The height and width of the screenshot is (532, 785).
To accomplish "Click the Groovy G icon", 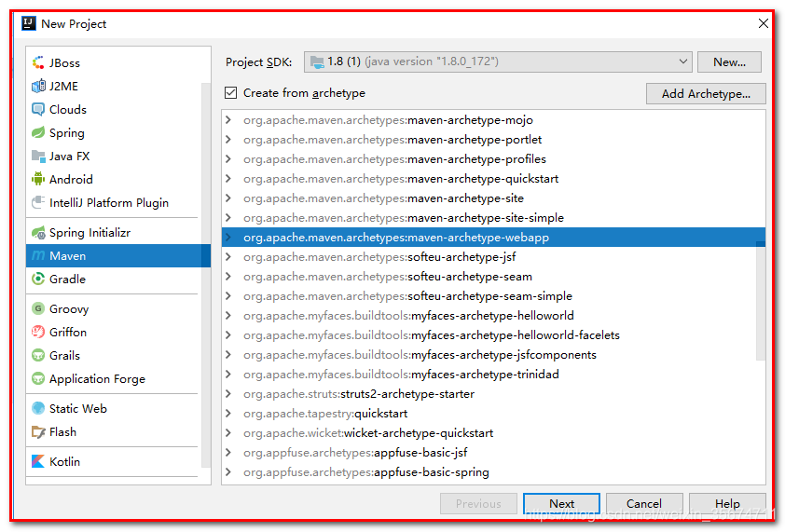I will coord(38,308).
